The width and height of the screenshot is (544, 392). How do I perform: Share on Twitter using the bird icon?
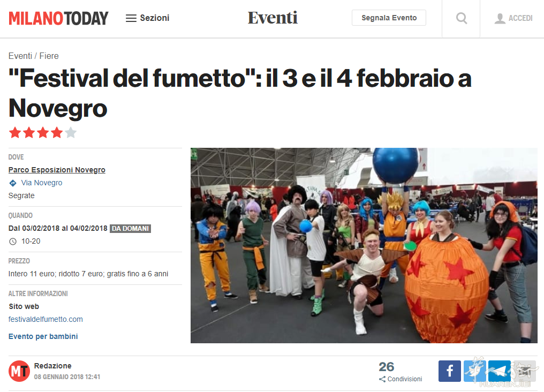[474, 371]
